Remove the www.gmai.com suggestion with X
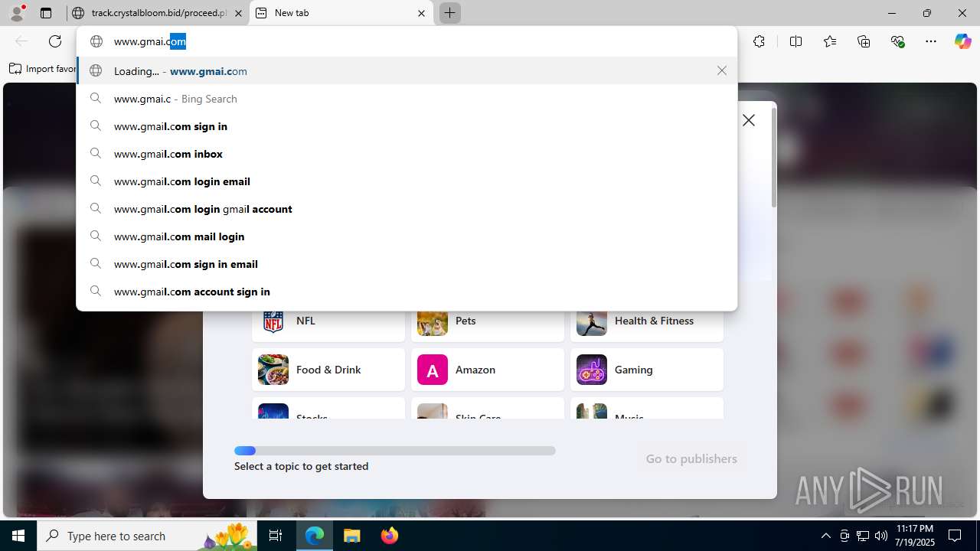980x551 pixels. [722, 70]
